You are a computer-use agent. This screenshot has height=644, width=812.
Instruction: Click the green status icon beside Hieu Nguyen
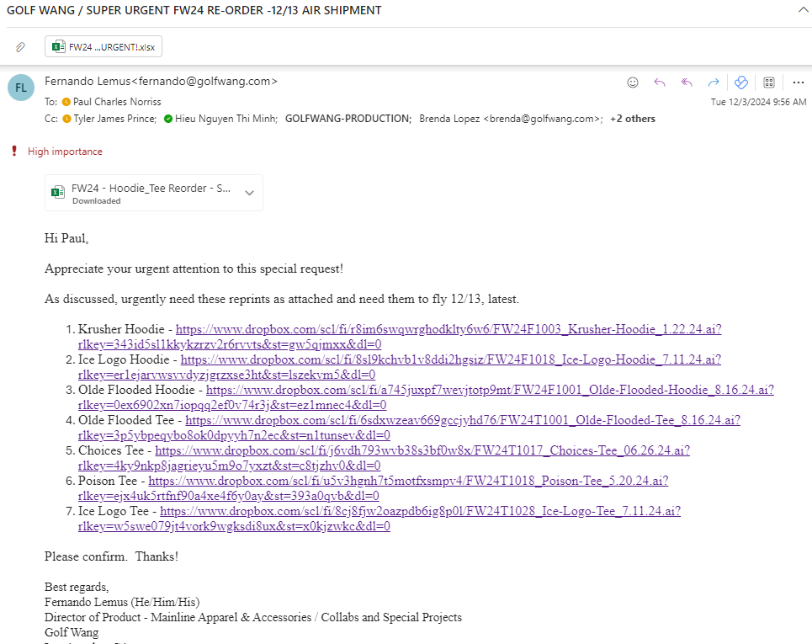click(x=167, y=119)
